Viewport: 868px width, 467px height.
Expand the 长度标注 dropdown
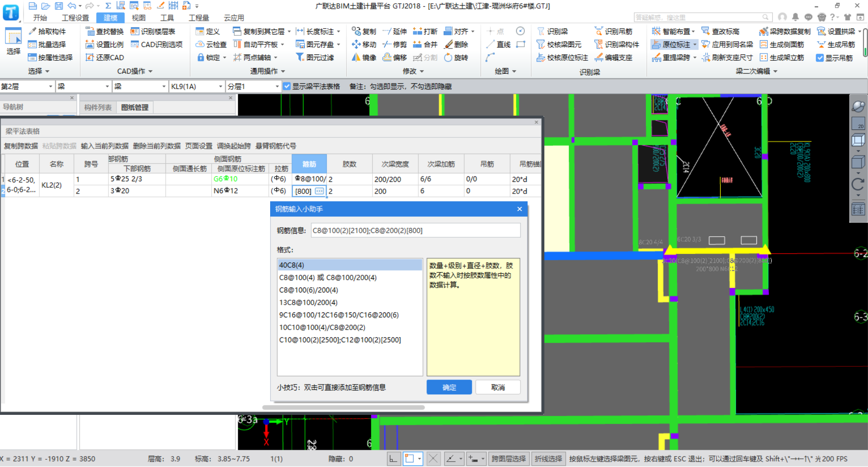[x=338, y=31]
